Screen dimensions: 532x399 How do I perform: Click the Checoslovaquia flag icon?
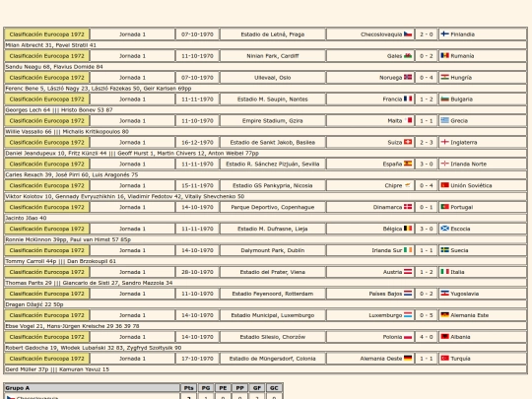click(x=408, y=33)
